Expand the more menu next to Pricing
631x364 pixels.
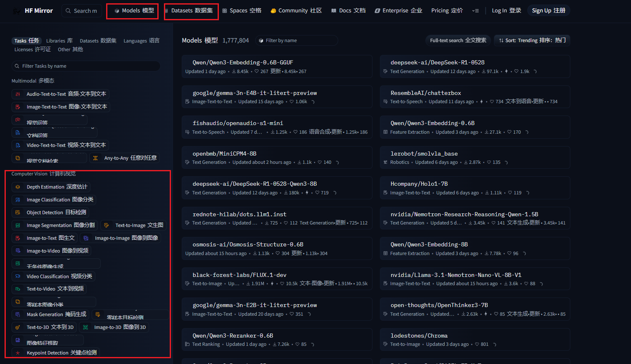click(x=475, y=11)
